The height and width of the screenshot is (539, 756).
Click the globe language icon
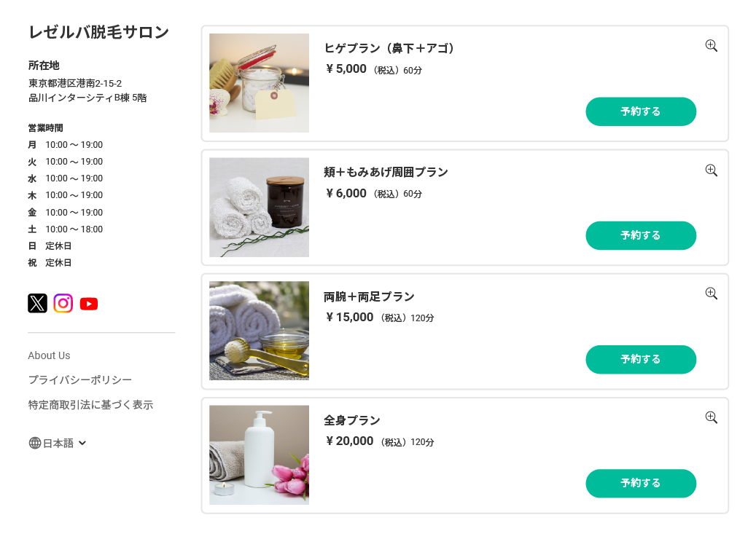tap(35, 443)
